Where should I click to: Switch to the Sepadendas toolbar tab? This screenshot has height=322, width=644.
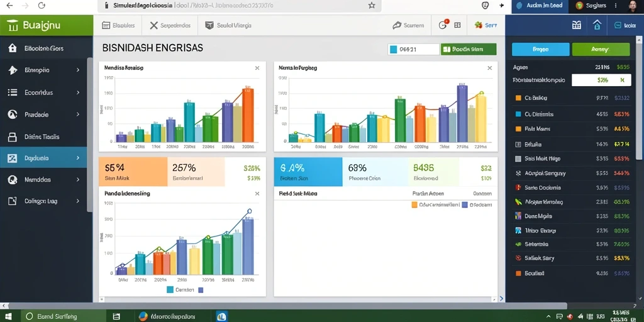tap(170, 25)
